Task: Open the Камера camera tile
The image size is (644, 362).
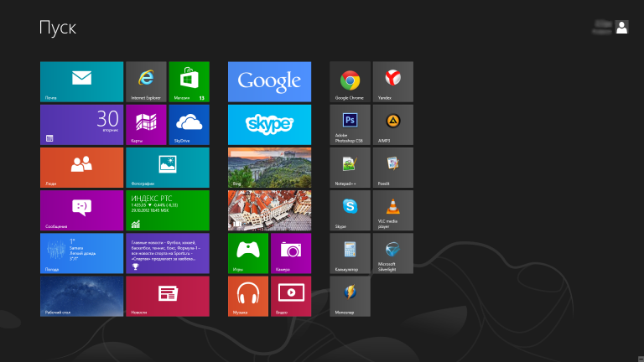Action: [x=291, y=253]
